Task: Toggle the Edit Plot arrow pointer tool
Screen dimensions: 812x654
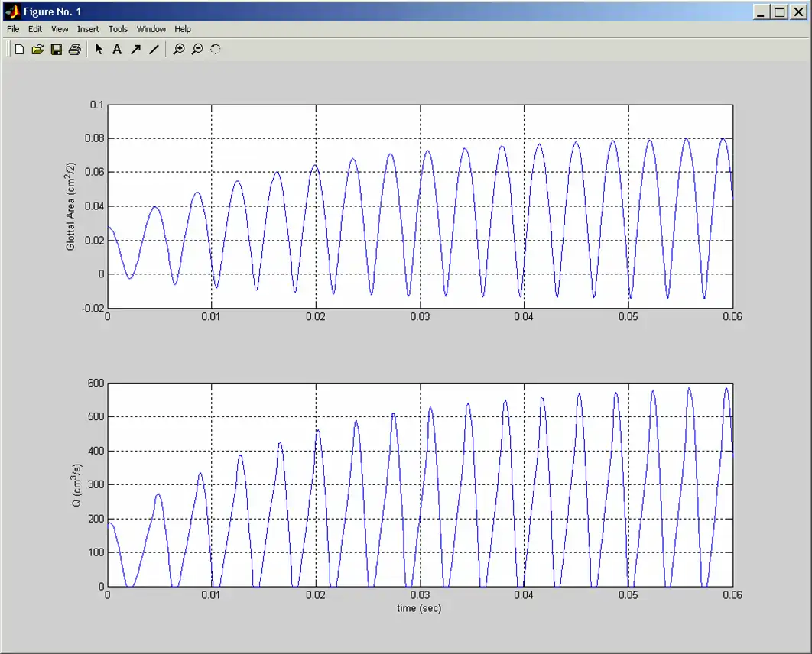Action: 99,50
